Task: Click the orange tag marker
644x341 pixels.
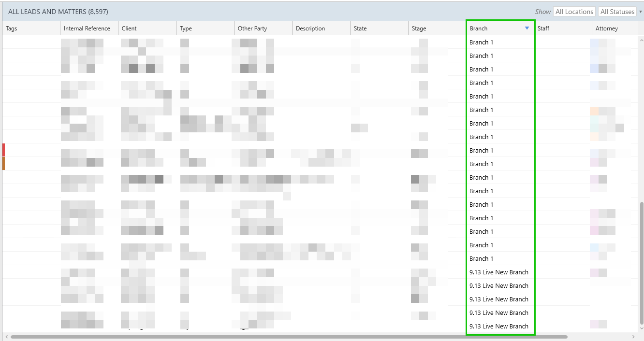Action: coord(3,163)
